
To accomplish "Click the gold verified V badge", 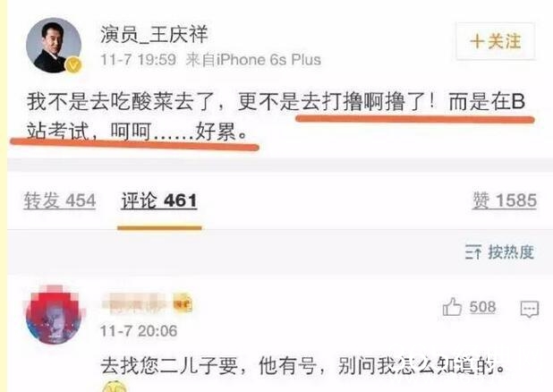I will pos(73,65).
